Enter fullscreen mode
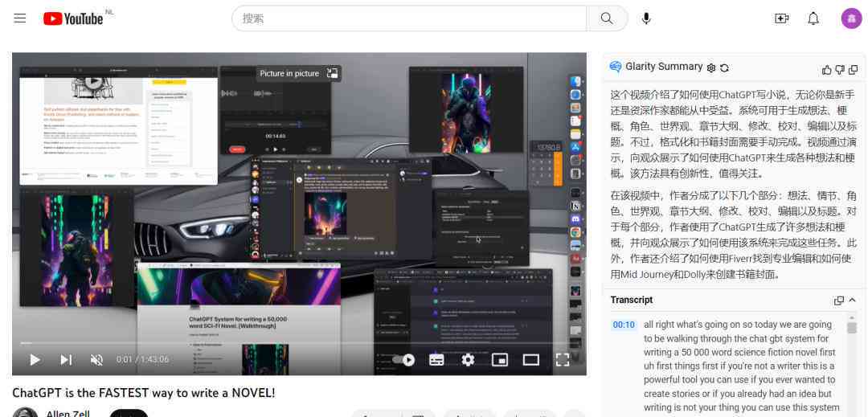 [563, 360]
